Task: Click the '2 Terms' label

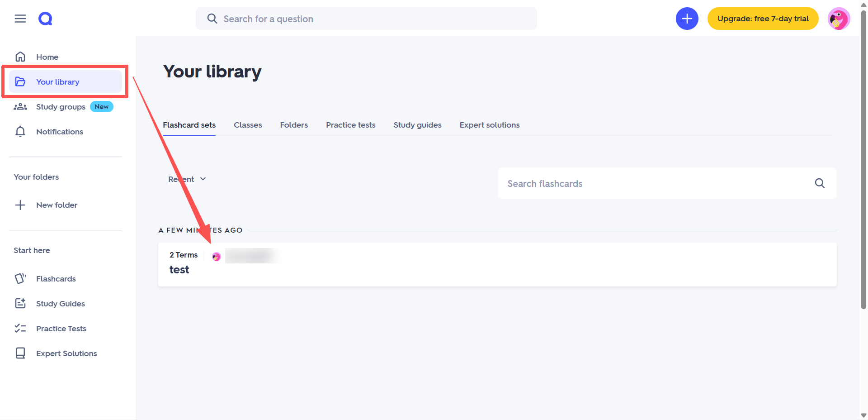Action: 184,255
